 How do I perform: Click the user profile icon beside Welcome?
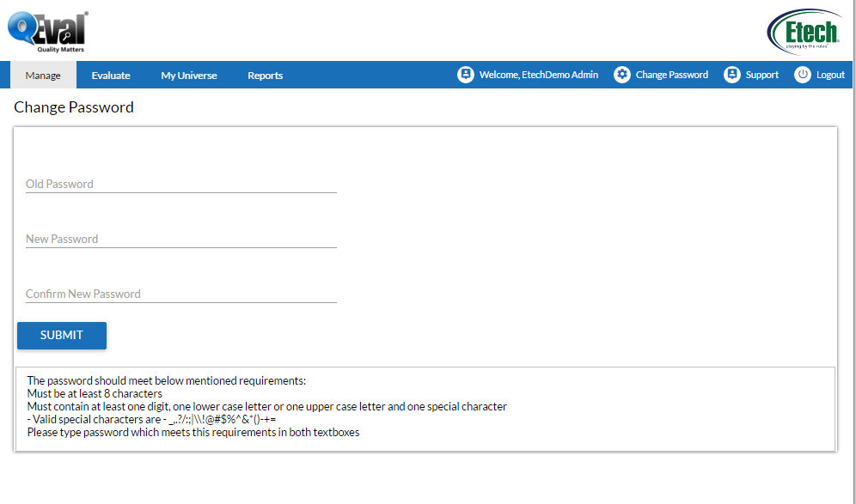click(466, 75)
